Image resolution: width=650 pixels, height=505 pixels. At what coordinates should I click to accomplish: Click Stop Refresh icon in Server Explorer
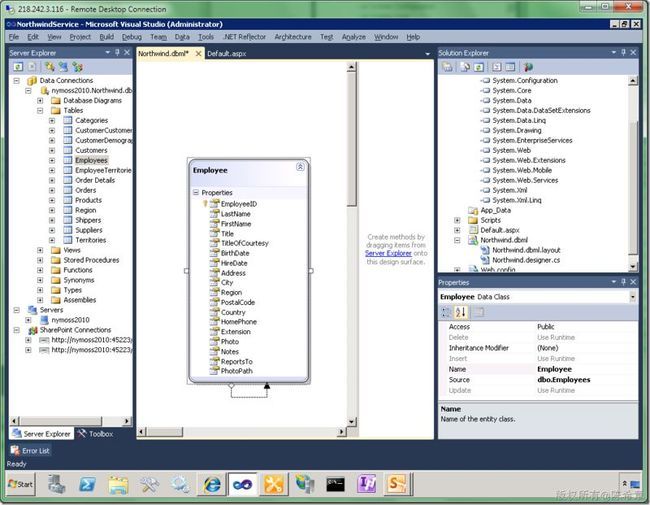32,66
